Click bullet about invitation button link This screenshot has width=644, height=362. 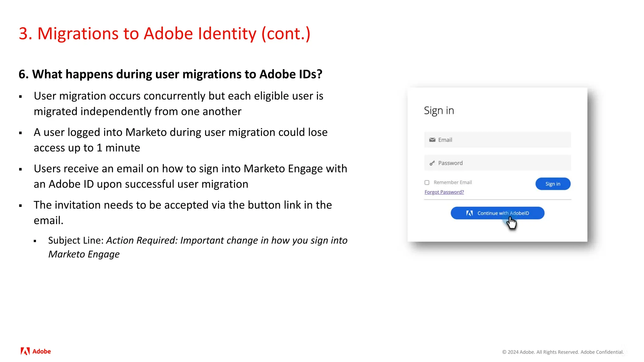[x=183, y=212]
